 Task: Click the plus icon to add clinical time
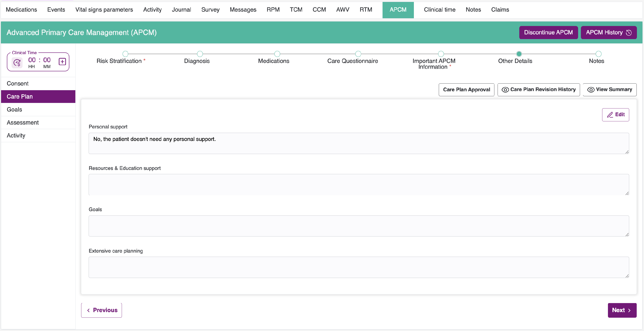pos(62,62)
